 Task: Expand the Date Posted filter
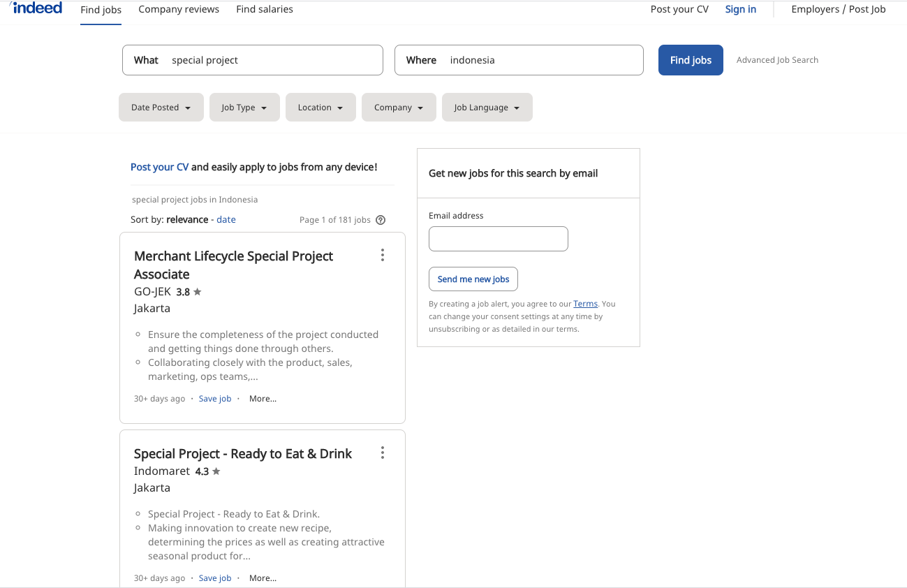tap(161, 108)
